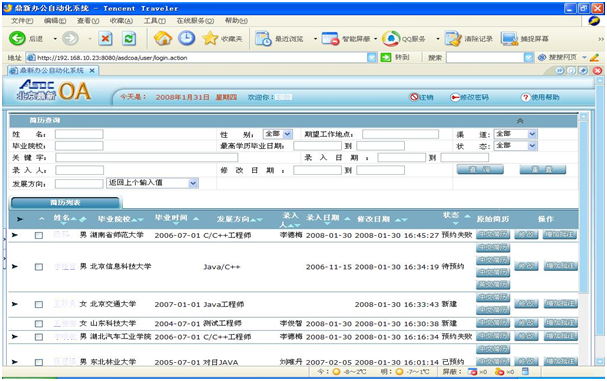Click the 清除记录 clear history icon
Screen dimensions: 607x381
tap(453, 39)
